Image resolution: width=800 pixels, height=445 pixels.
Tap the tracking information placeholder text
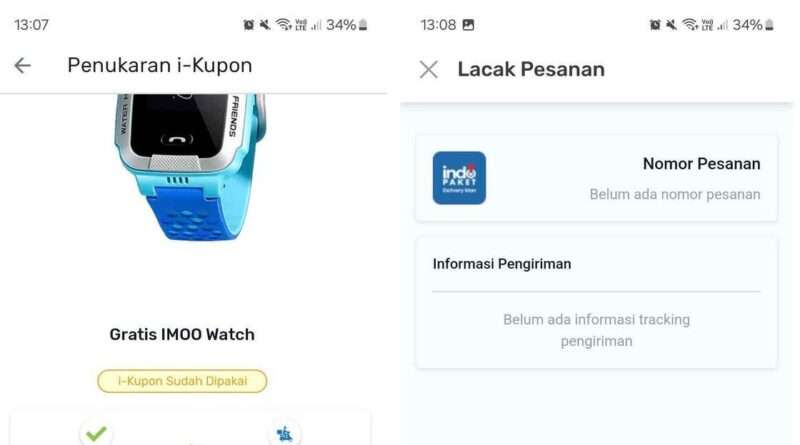tap(596, 330)
